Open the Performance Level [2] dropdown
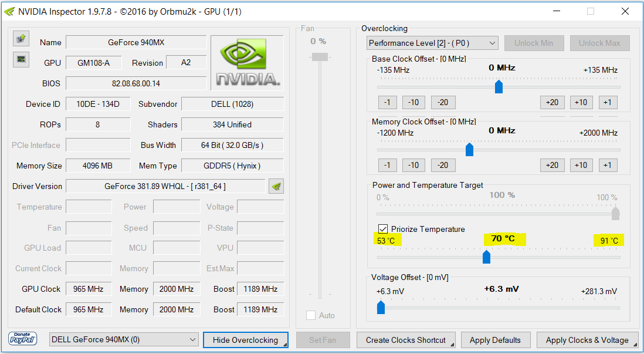The image size is (644, 354). tap(432, 43)
